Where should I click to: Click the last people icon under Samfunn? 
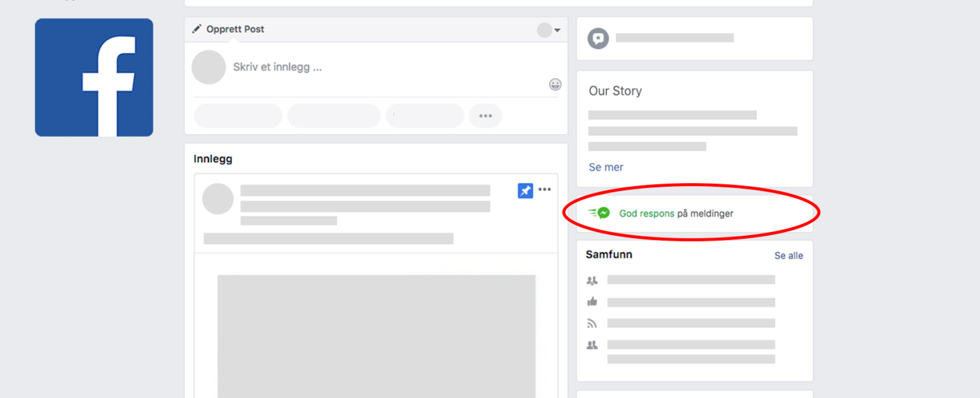tap(592, 345)
